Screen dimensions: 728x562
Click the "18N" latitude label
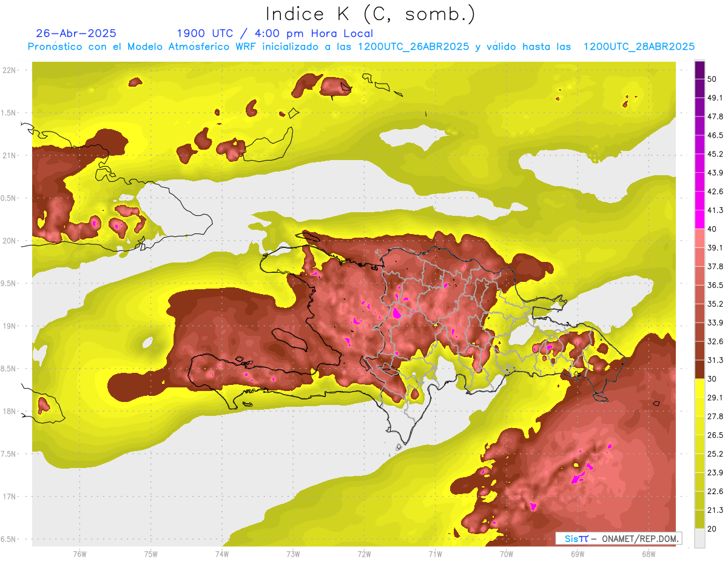click(x=10, y=411)
